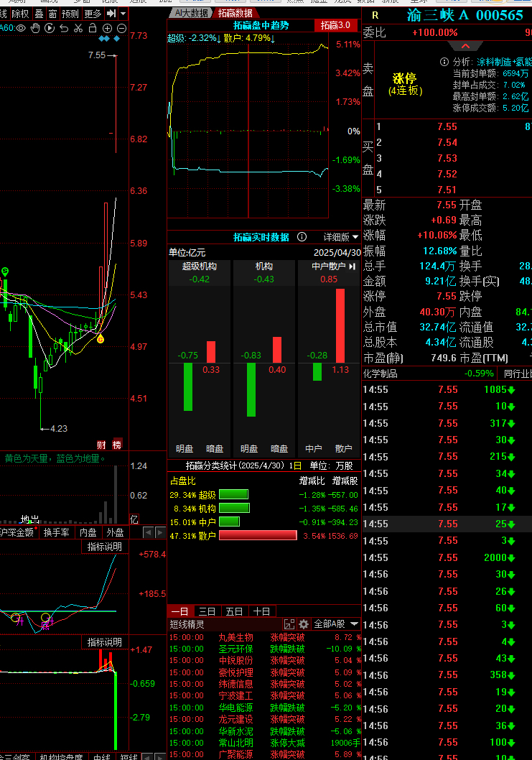The image size is (532, 760).
Task: Click the green 机构 ratio bar
Action: (x=235, y=508)
